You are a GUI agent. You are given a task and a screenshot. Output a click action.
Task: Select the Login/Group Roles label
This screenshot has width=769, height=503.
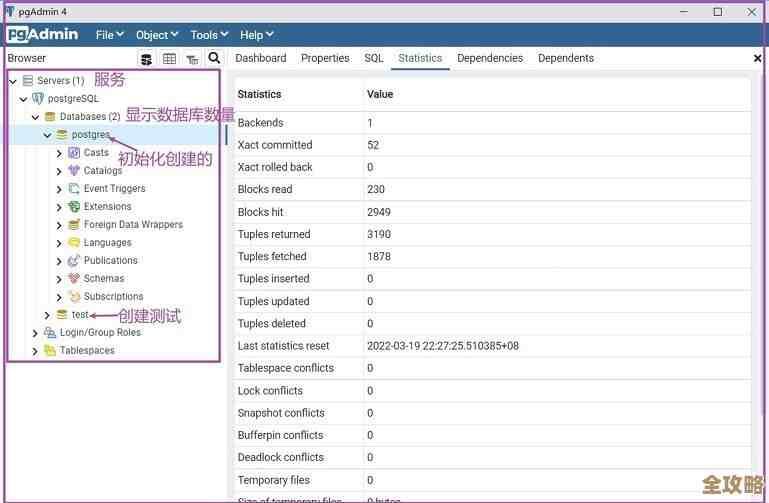101,332
